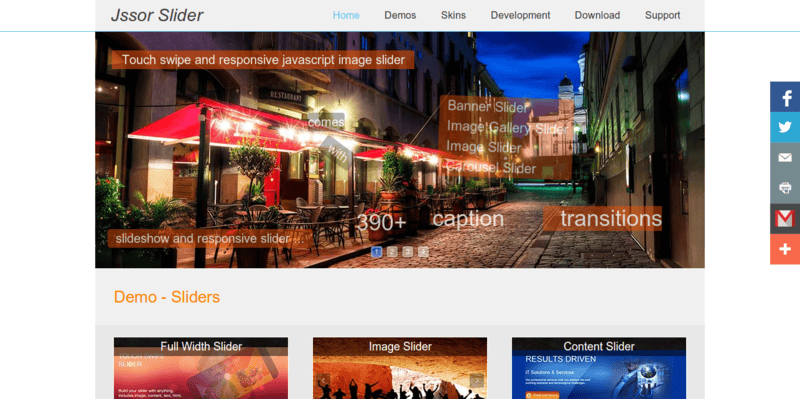Click the 'Demo - Sliders' heading
This screenshot has height=399, width=800.
(167, 297)
